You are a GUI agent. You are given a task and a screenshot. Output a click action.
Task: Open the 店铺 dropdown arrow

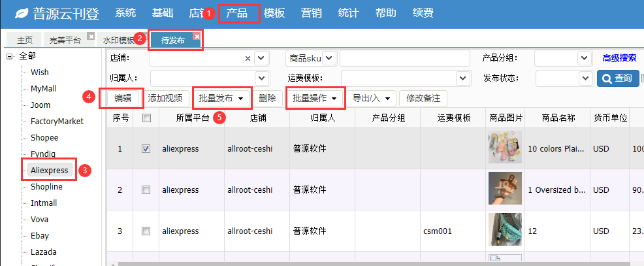[x=262, y=58]
